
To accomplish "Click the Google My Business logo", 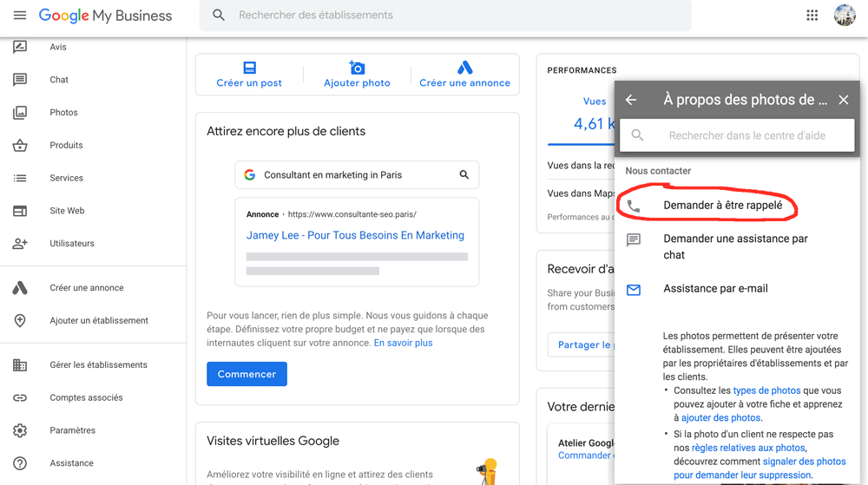I will pos(105,16).
